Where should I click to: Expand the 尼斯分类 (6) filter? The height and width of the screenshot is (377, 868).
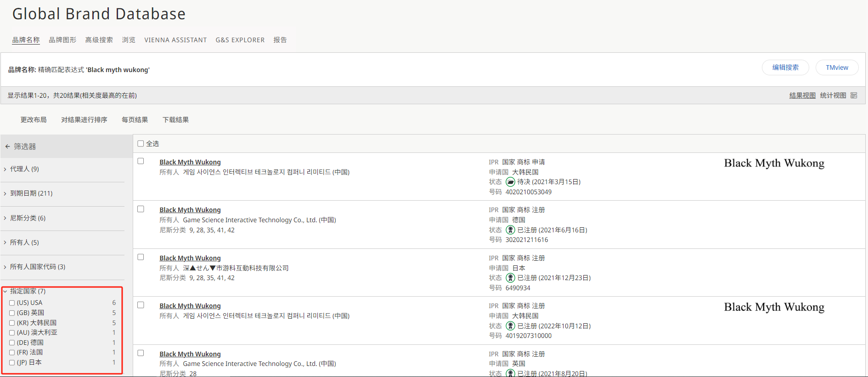pyautogui.click(x=25, y=218)
